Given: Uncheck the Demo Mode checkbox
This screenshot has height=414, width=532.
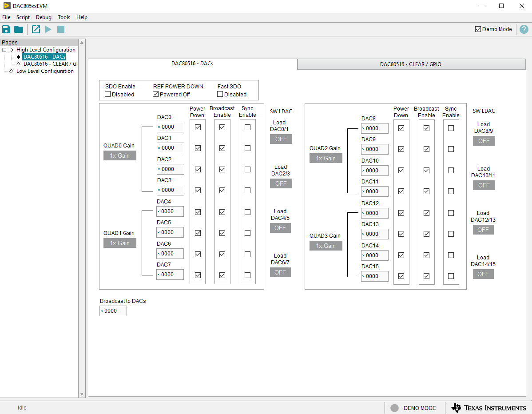Looking at the screenshot, I should pos(478,29).
